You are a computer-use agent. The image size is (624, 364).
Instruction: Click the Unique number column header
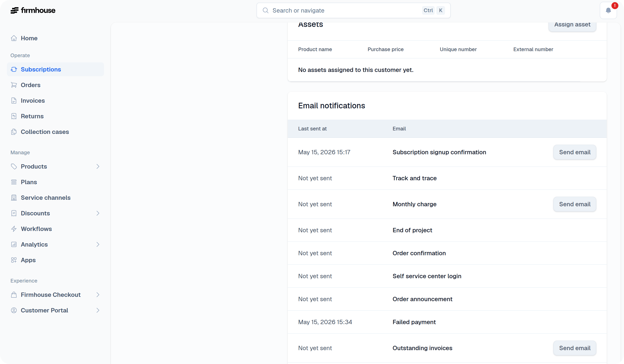pos(458,49)
